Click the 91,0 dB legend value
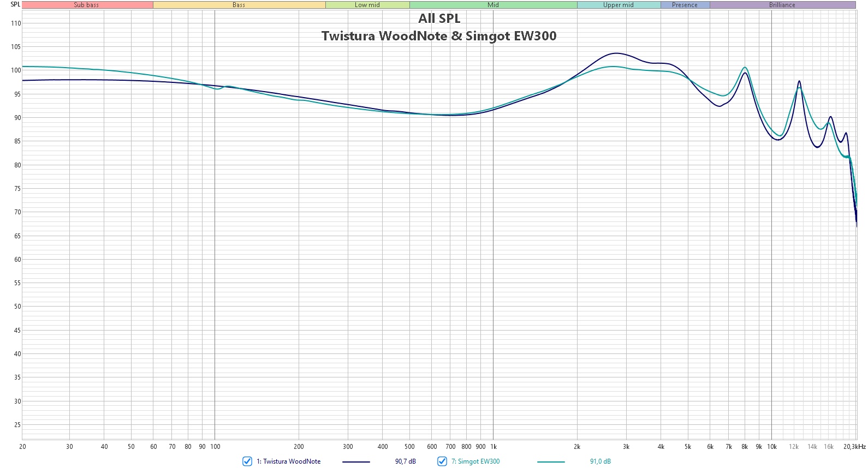The height and width of the screenshot is (468, 868). (x=601, y=461)
